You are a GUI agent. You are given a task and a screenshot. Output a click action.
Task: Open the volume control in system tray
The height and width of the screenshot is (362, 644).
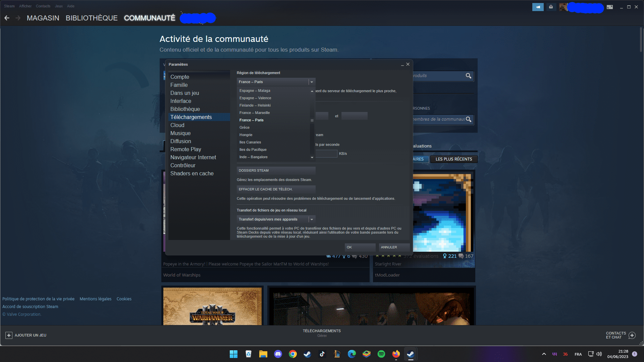click(599, 354)
